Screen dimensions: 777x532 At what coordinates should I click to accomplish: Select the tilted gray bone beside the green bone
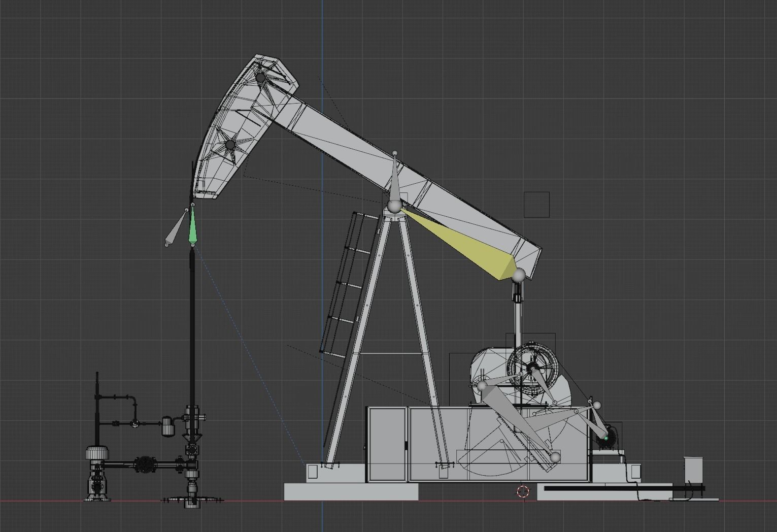coord(176,228)
